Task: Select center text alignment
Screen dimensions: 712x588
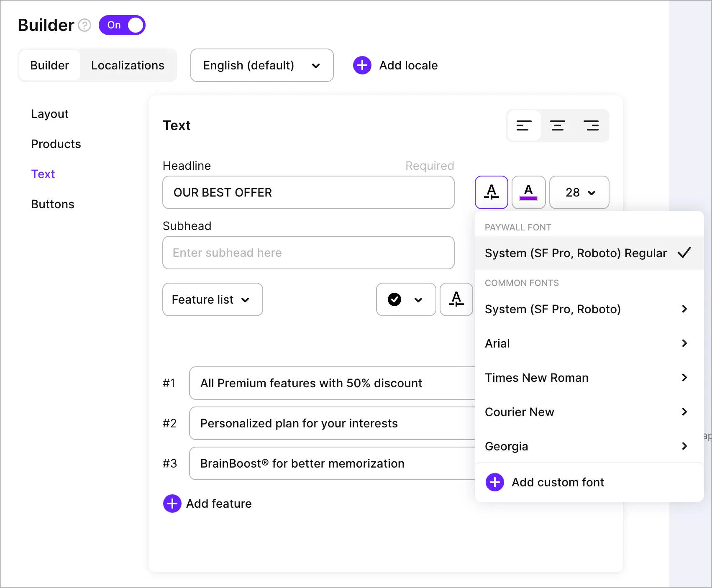Action: 557,125
